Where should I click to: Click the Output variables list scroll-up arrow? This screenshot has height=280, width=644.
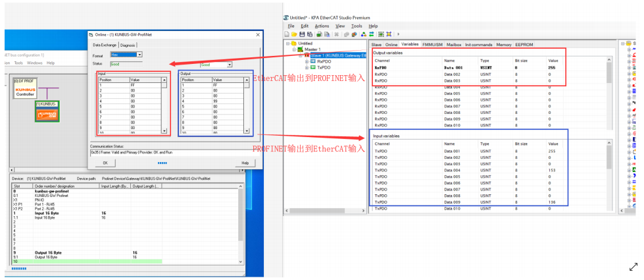click(x=608, y=60)
